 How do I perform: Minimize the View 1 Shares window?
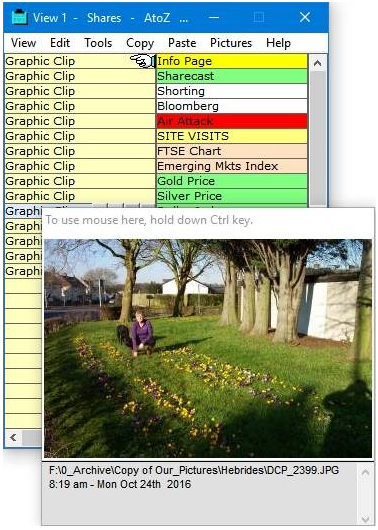point(214,17)
